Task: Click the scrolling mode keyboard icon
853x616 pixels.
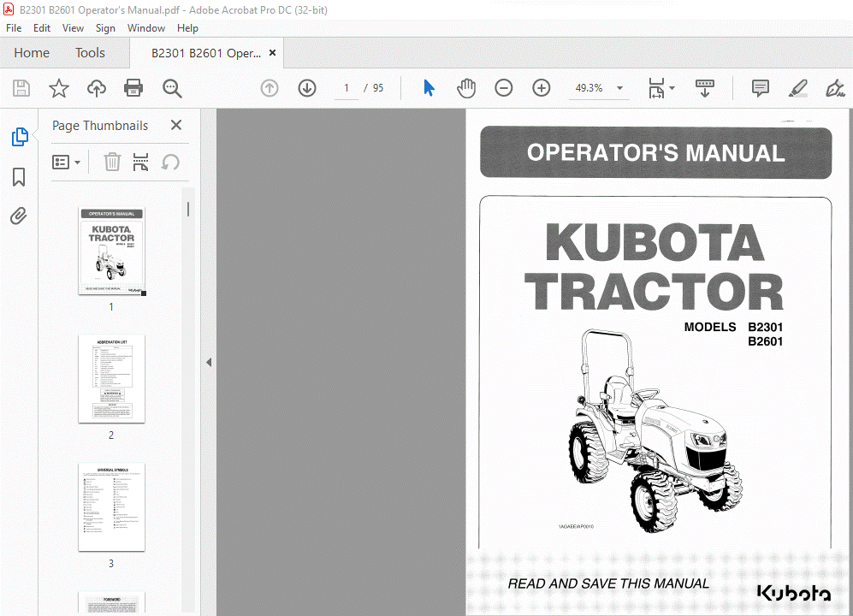Action: click(704, 88)
